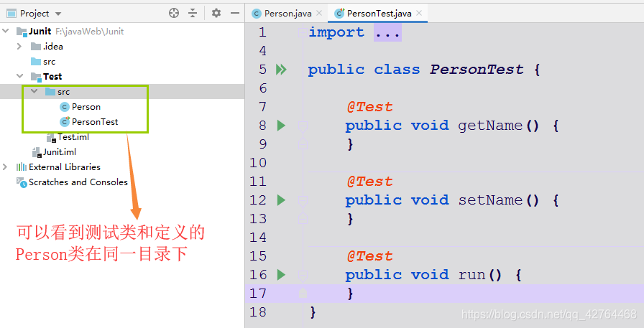This screenshot has width=644, height=328.
Task: Select the Junit.iml file
Action: point(60,152)
